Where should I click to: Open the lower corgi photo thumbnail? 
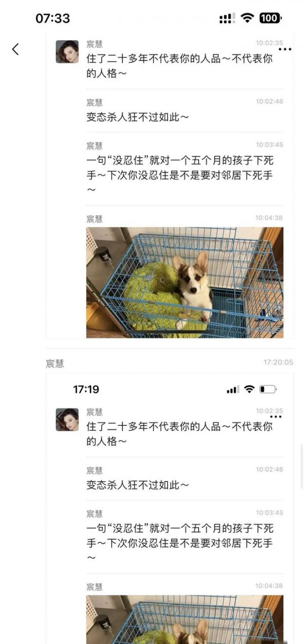185,620
